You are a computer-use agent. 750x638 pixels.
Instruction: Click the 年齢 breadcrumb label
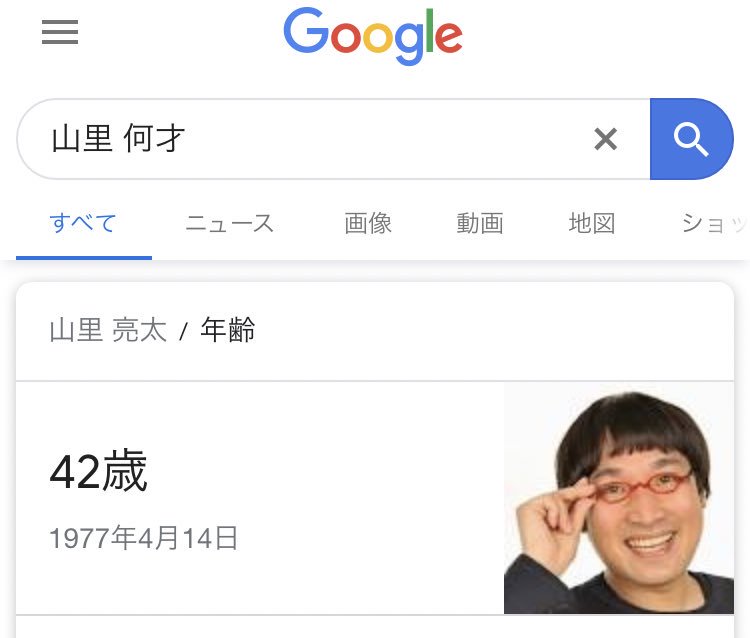[x=228, y=330]
